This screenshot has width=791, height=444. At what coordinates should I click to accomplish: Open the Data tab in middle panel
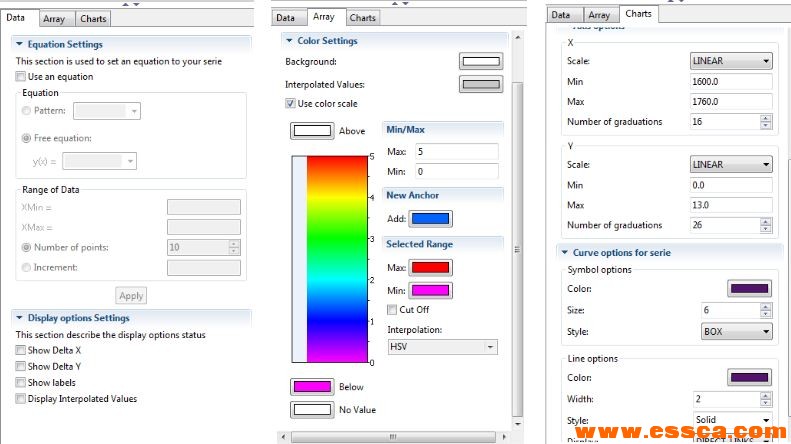pyautogui.click(x=285, y=18)
